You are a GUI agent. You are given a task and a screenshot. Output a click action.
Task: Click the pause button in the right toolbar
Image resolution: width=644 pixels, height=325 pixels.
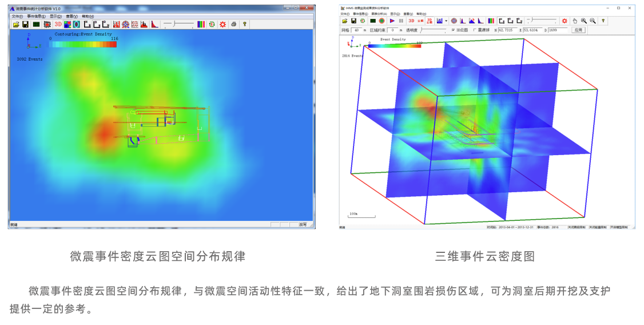coord(401,21)
